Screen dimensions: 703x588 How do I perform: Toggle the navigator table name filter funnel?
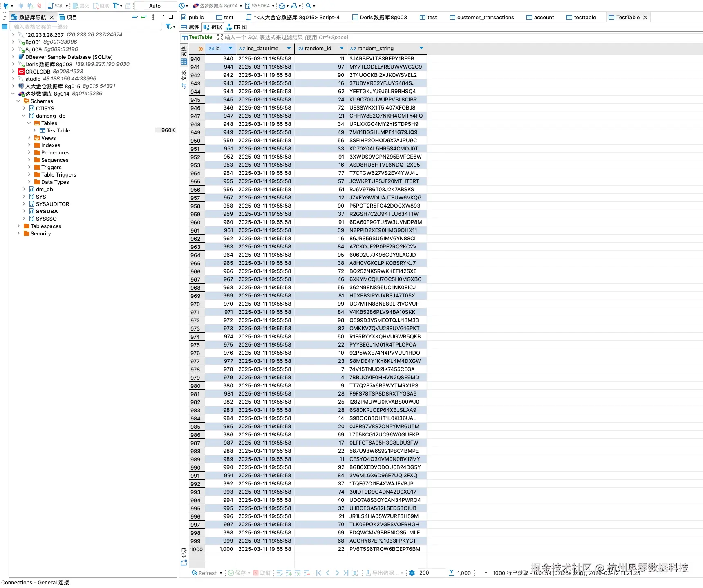tap(168, 26)
